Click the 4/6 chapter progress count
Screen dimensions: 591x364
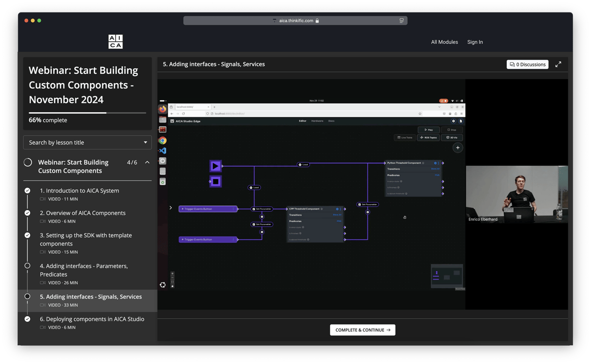132,162
